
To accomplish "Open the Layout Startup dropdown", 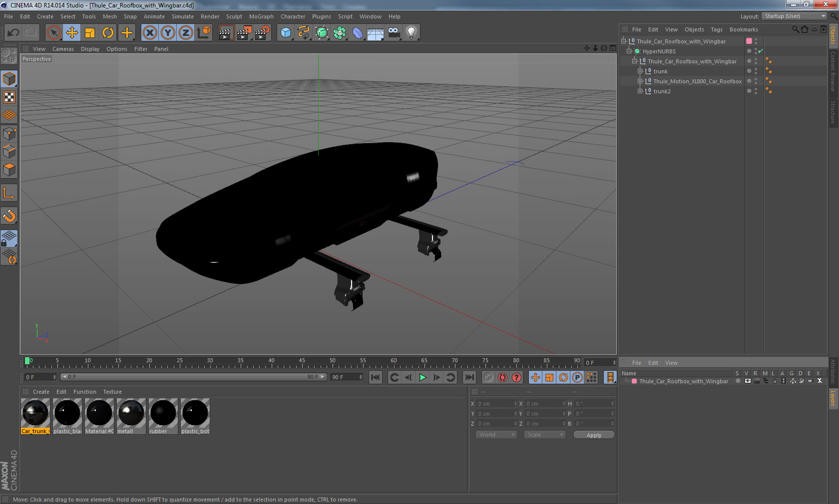I will [x=795, y=16].
